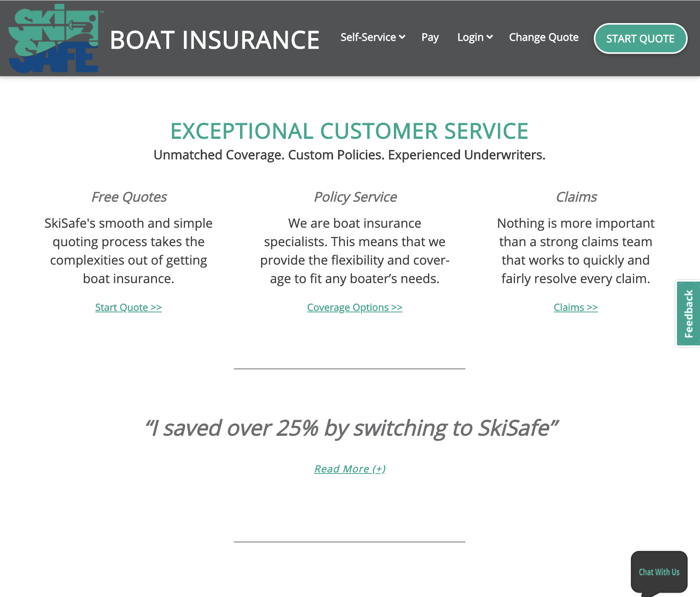Click the BOAT INSURANCE header title
The height and width of the screenshot is (597, 700).
pyautogui.click(x=215, y=40)
